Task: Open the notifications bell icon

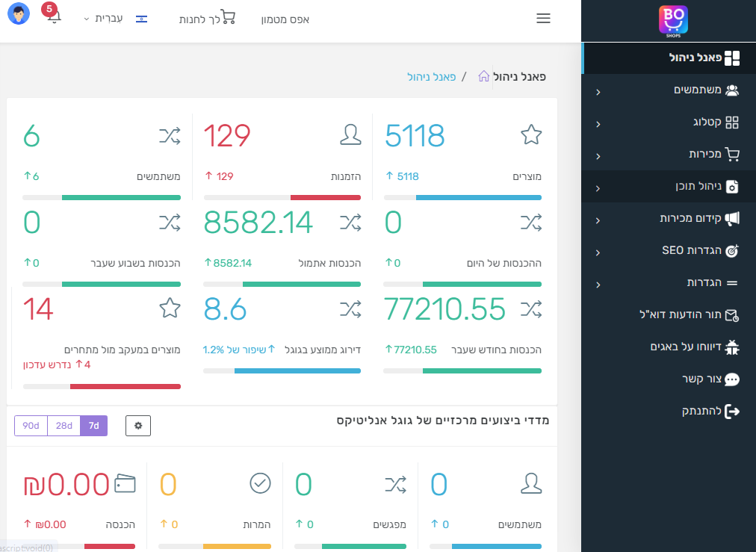Action: [54, 17]
